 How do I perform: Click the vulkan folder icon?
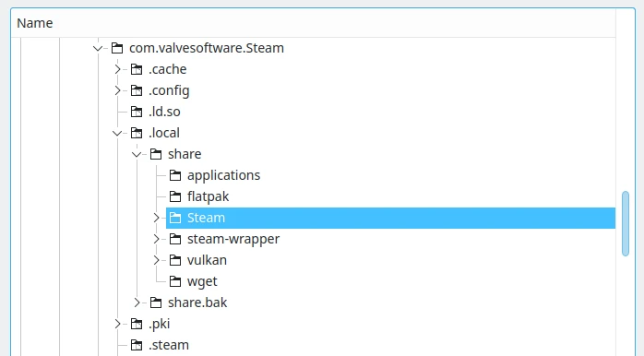[x=175, y=260]
